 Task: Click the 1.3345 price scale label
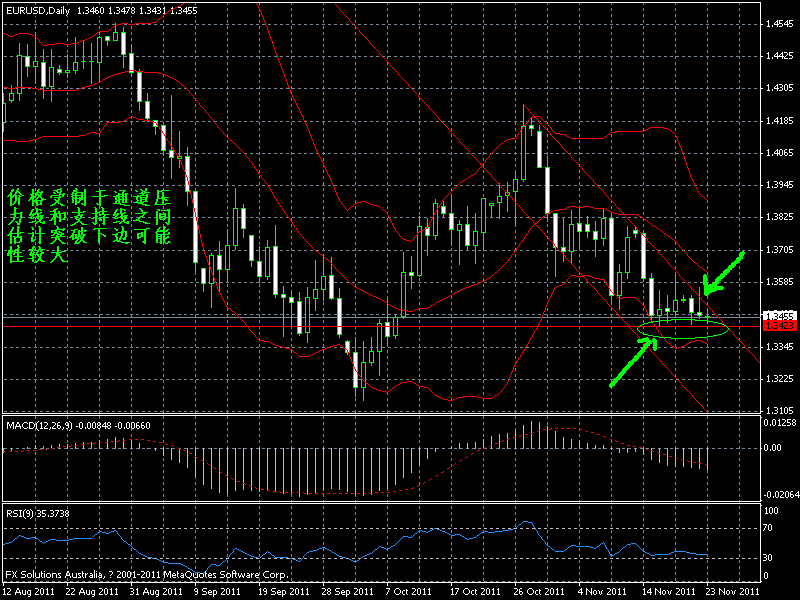780,347
